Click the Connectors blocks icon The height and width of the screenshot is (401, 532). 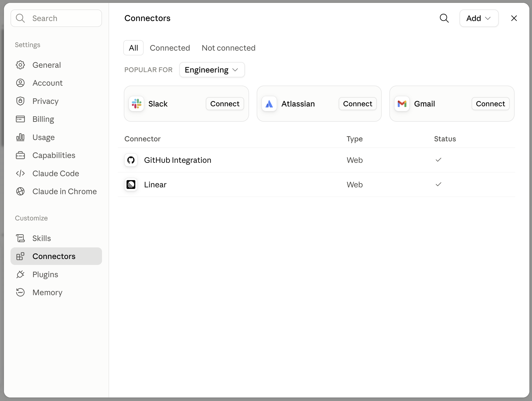pos(20,256)
